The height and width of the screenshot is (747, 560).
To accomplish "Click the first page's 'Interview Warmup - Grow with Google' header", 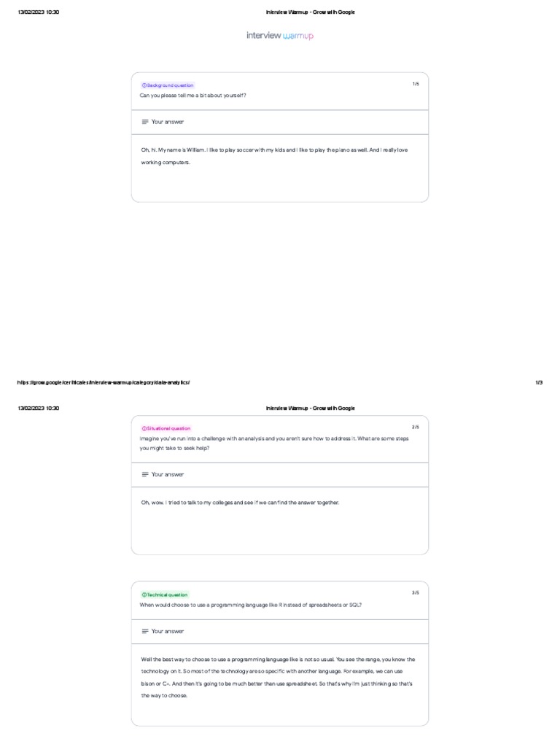I will 311,12.
